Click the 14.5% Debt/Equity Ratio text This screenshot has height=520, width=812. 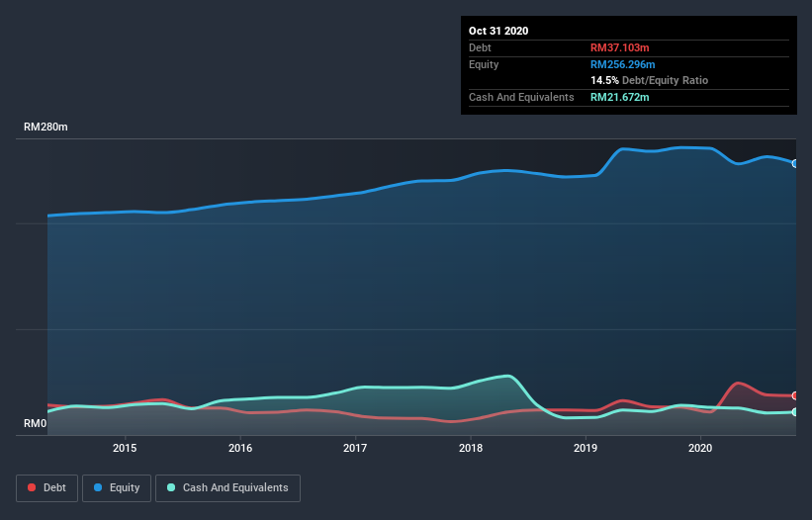[650, 80]
